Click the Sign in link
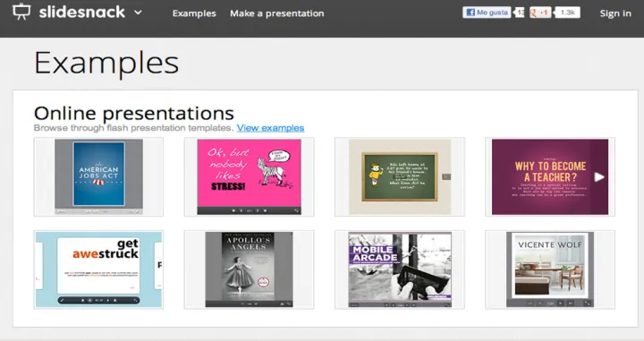 point(614,13)
